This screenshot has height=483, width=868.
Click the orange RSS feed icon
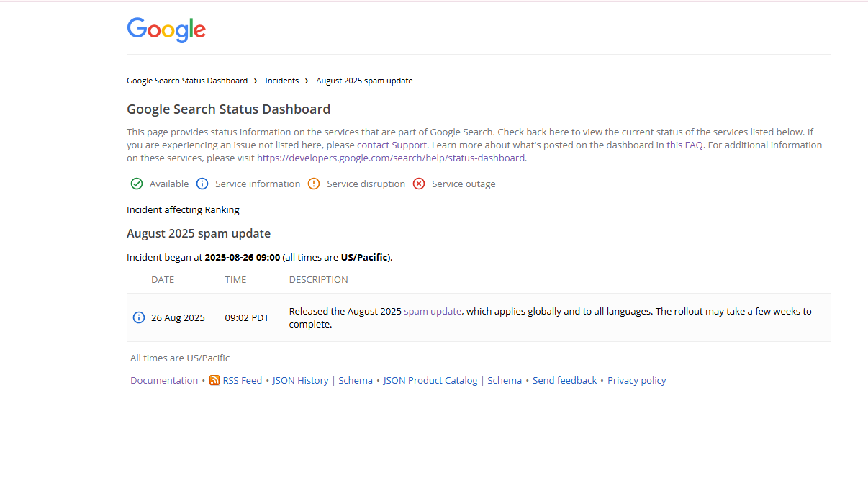click(x=214, y=380)
